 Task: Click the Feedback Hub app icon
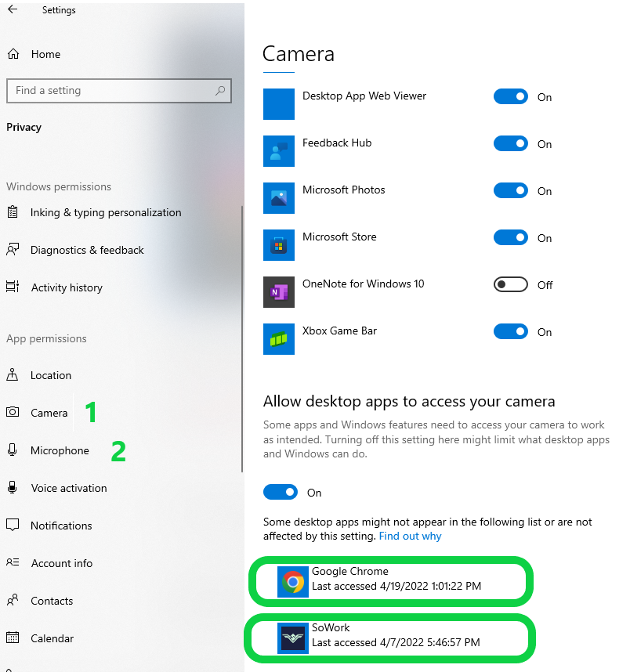(279, 151)
